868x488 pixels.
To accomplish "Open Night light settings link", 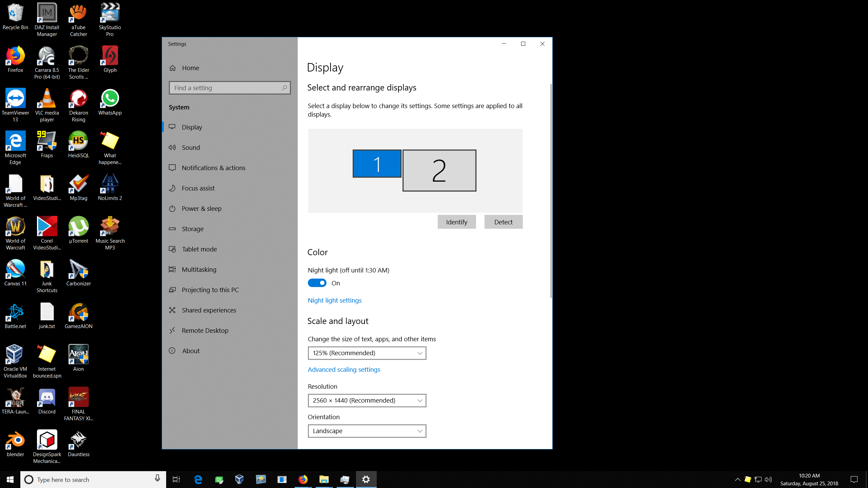I will click(334, 300).
